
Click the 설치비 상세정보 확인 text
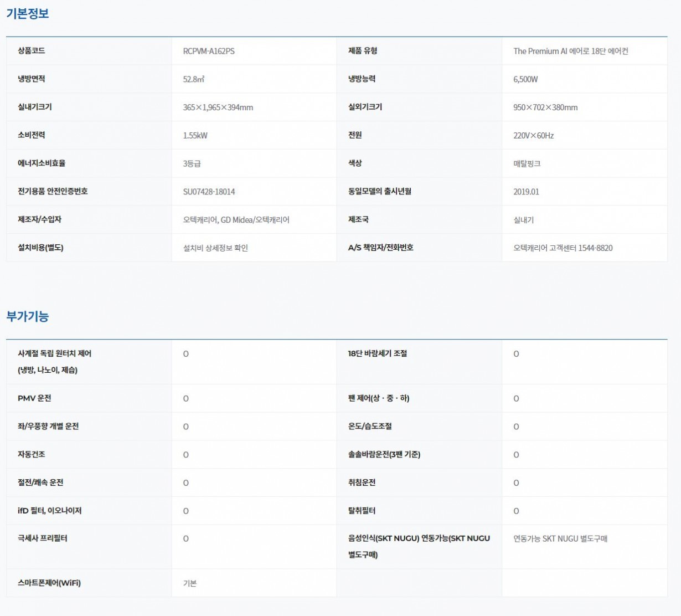coord(215,248)
